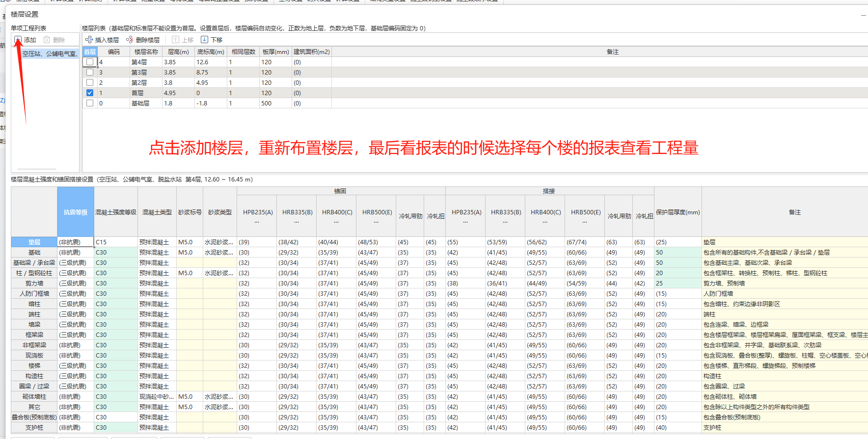868x439 pixels.
Task: Click the 人防门框墙 remark cell
Action: coord(785,293)
